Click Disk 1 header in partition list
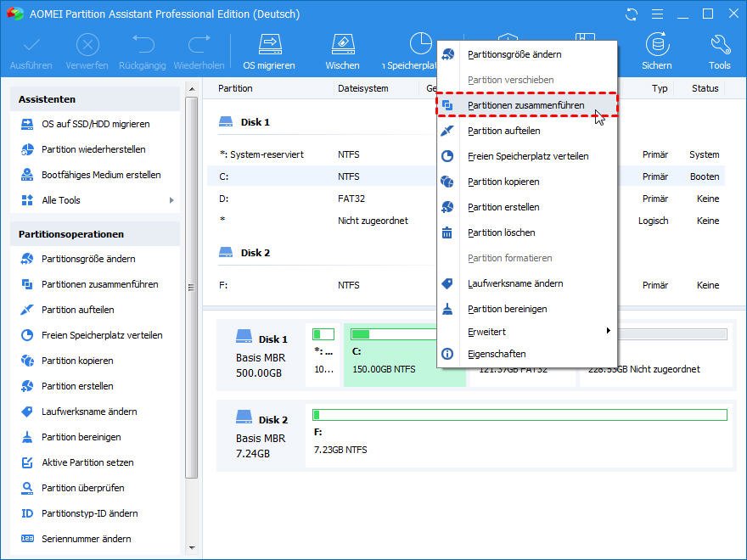 (244, 122)
